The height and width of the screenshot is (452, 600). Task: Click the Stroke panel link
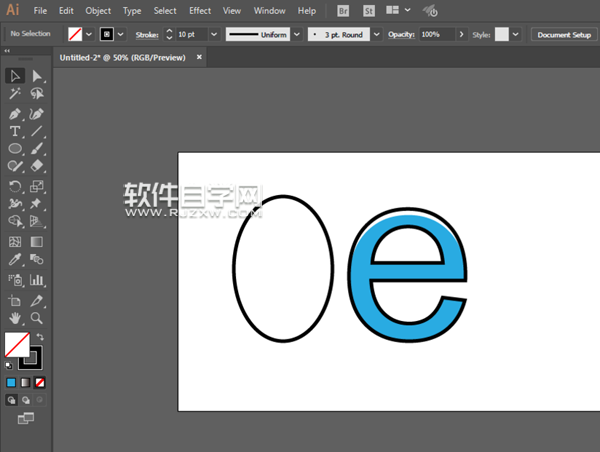[147, 35]
